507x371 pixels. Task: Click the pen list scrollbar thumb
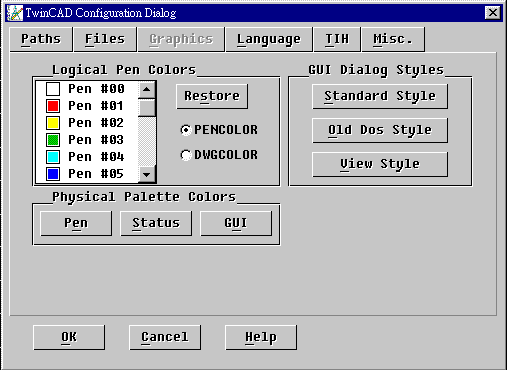[x=147, y=107]
